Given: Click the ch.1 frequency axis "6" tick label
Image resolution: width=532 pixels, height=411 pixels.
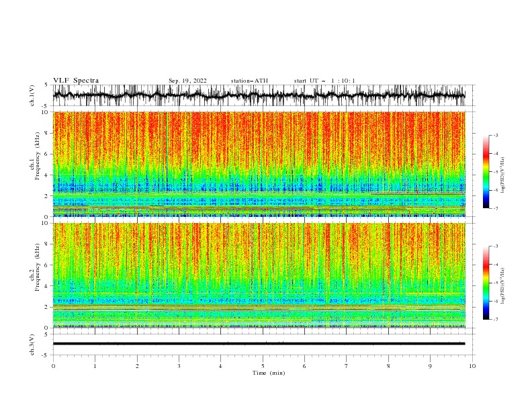Looking at the screenshot, I should click(x=46, y=154).
